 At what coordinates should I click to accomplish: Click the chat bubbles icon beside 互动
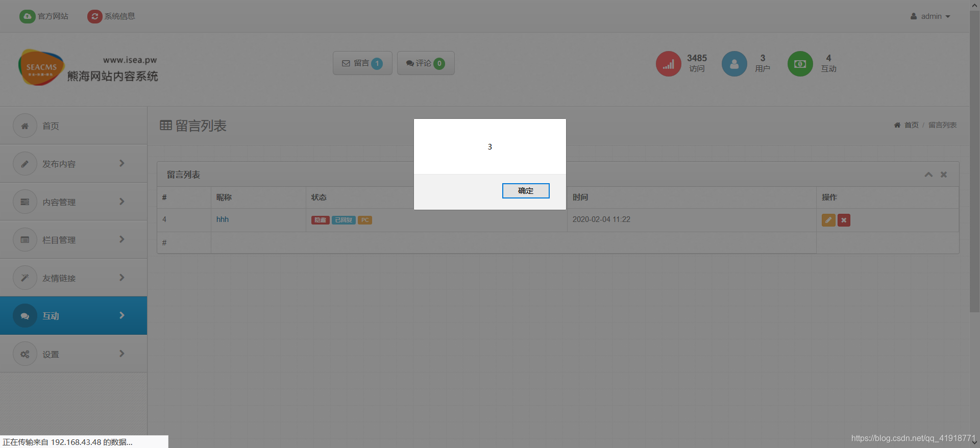(x=25, y=316)
